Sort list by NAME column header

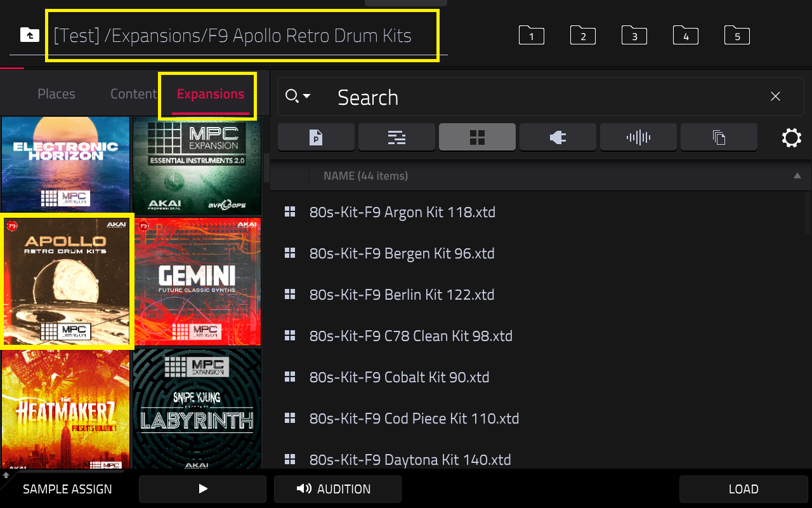coord(365,176)
